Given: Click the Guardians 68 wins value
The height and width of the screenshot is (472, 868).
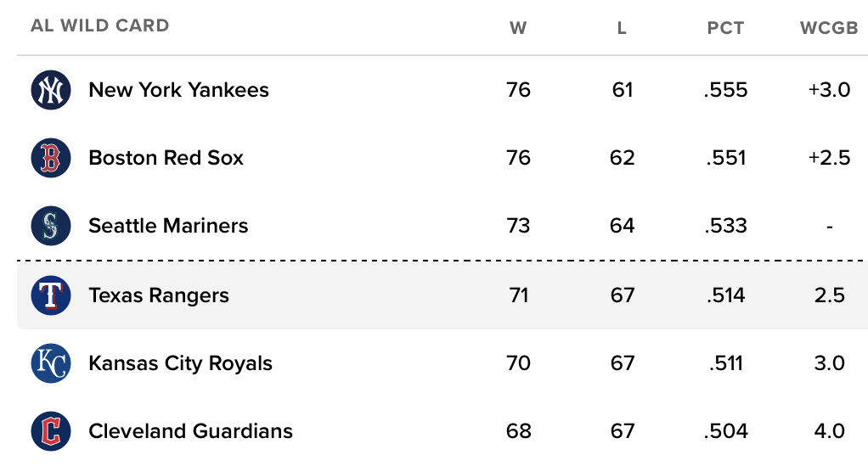Looking at the screenshot, I should [x=518, y=431].
